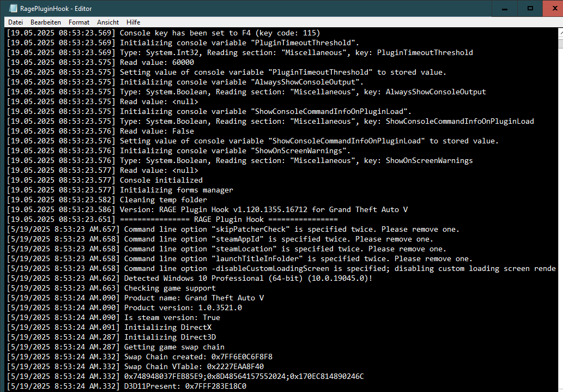Click 'Setting value of "ShowConsoleCommandInfoOnPluginLoad"' line
Screen dimensions: 563x392
pos(253,141)
